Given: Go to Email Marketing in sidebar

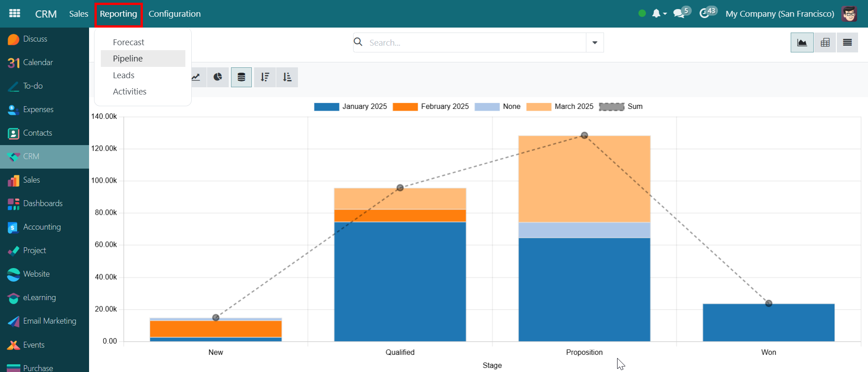Looking at the screenshot, I should pyautogui.click(x=49, y=321).
